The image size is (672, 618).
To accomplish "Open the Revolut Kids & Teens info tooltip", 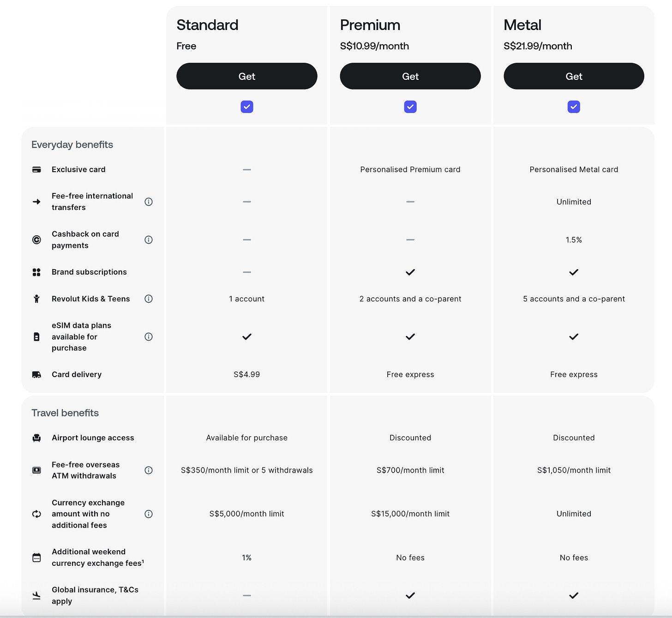I will tap(149, 299).
